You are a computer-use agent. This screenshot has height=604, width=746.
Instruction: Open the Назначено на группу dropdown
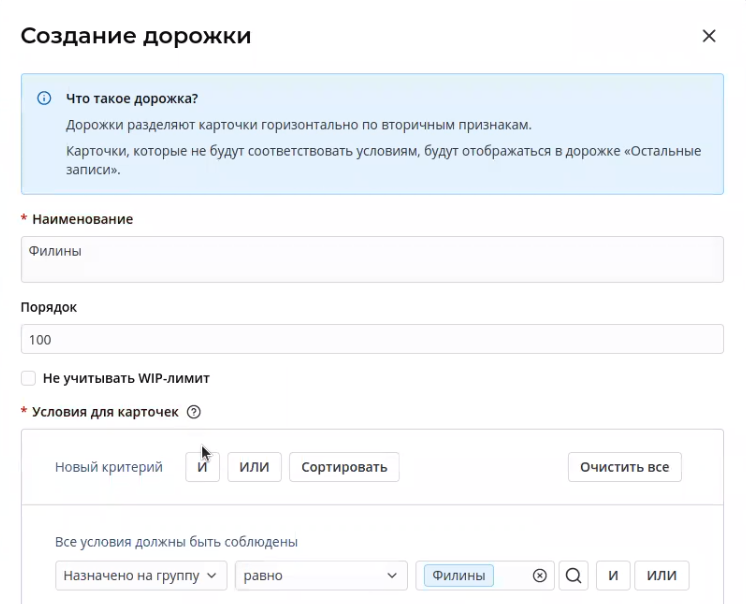141,575
